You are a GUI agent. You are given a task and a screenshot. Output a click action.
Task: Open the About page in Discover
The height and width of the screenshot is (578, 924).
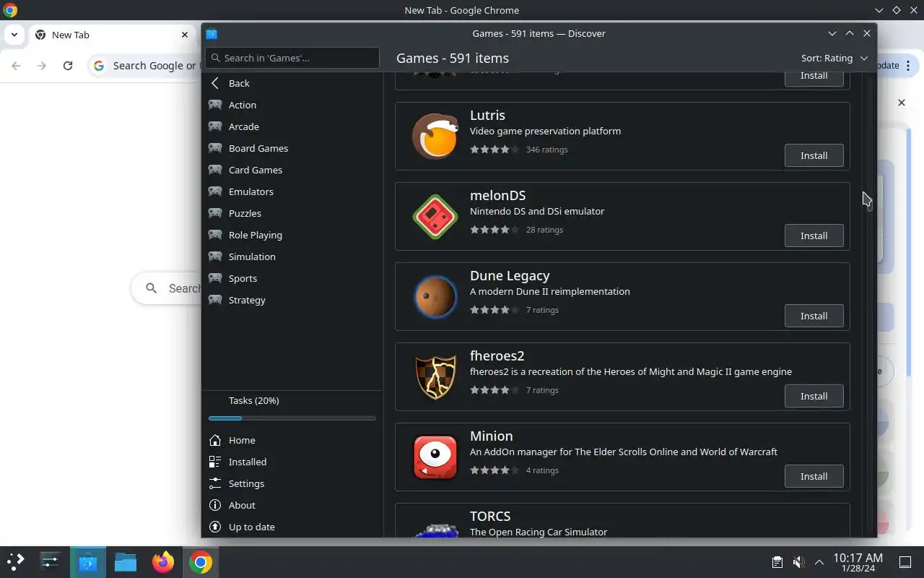coord(292,505)
